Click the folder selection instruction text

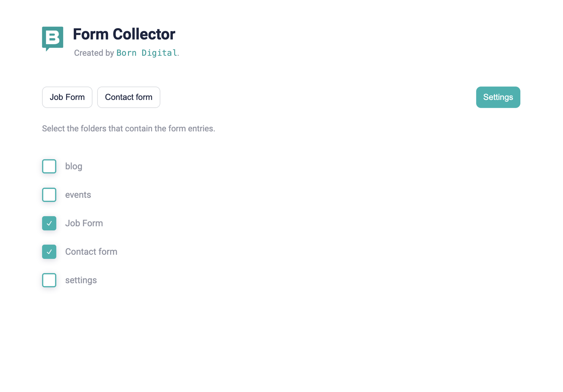click(x=128, y=128)
